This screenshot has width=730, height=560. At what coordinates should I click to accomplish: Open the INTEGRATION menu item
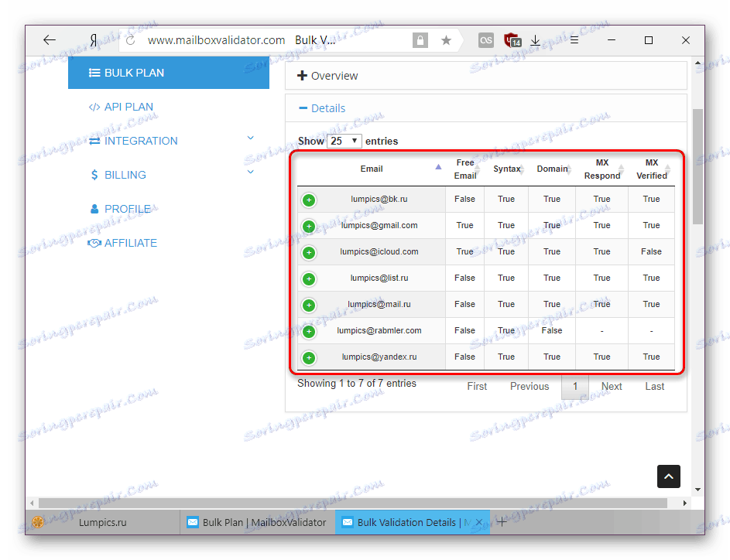coord(133,141)
